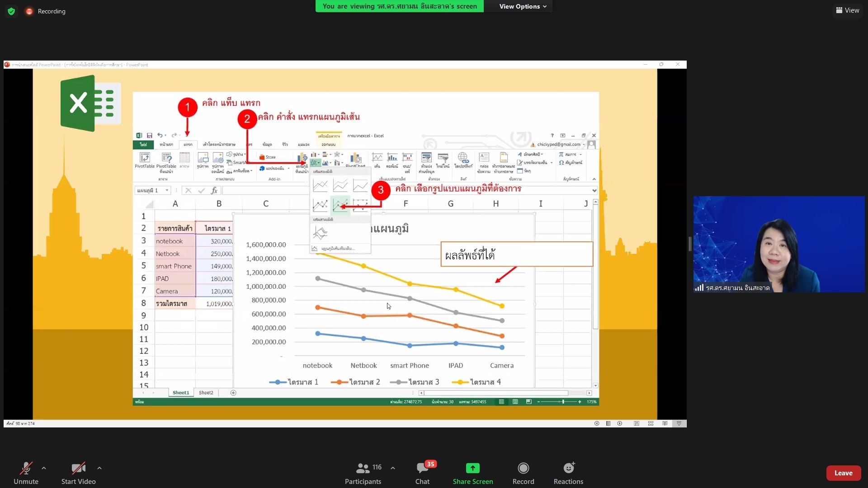Click the PivotTable icon
Screen dimensions: 868x488
click(x=145, y=161)
